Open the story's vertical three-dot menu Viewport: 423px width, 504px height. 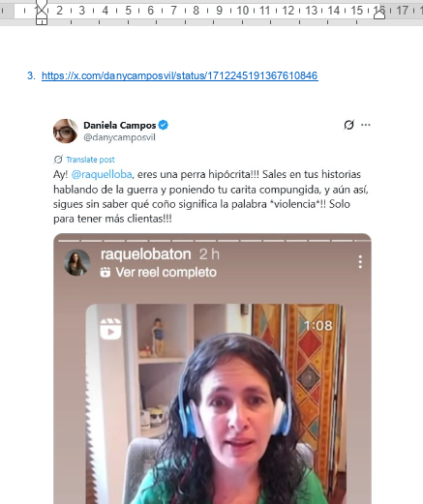(360, 262)
